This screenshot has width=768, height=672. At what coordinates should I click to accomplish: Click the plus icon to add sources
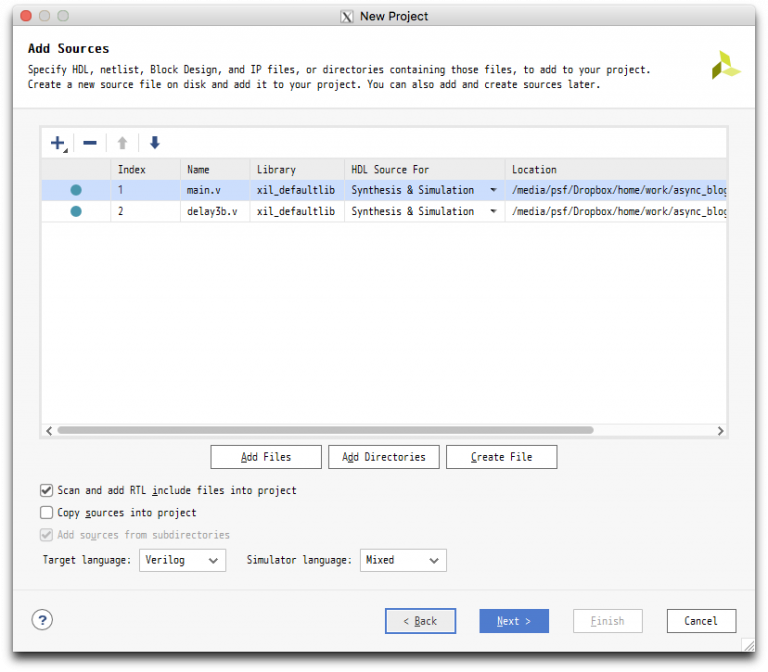point(58,143)
